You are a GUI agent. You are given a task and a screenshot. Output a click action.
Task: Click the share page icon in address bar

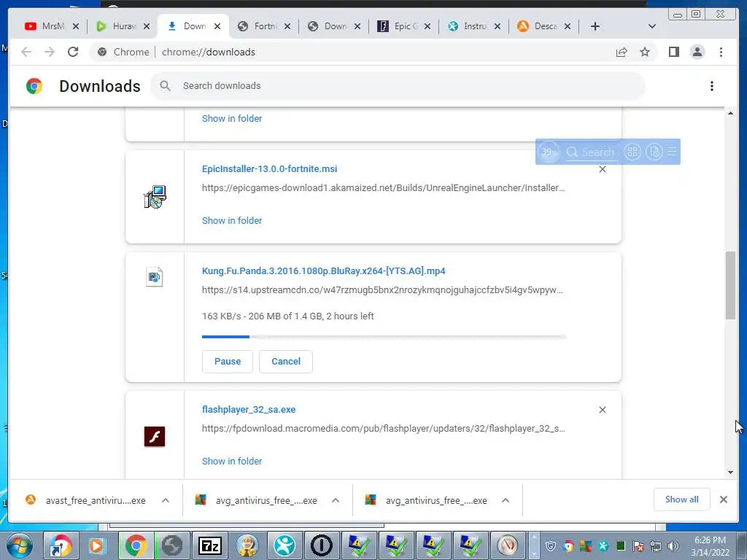tap(622, 52)
